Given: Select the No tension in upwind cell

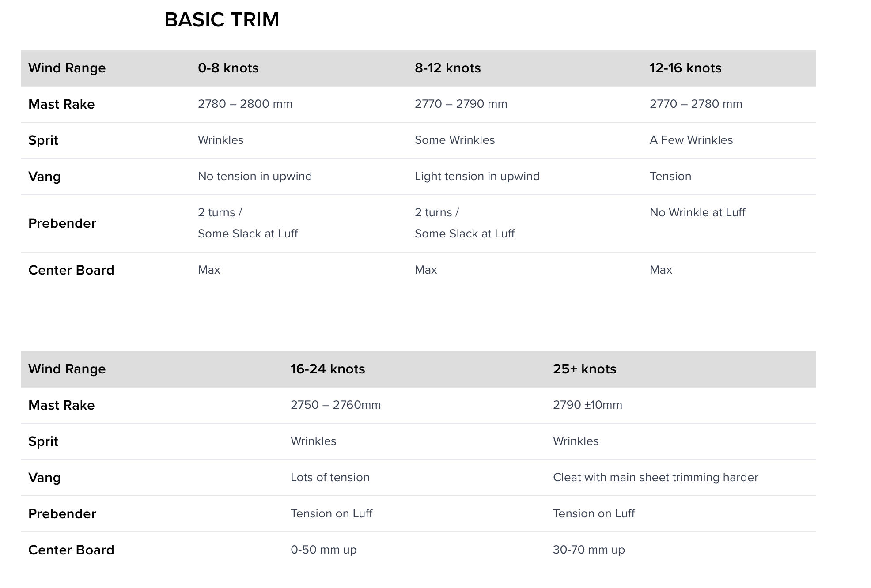Looking at the screenshot, I should [254, 176].
